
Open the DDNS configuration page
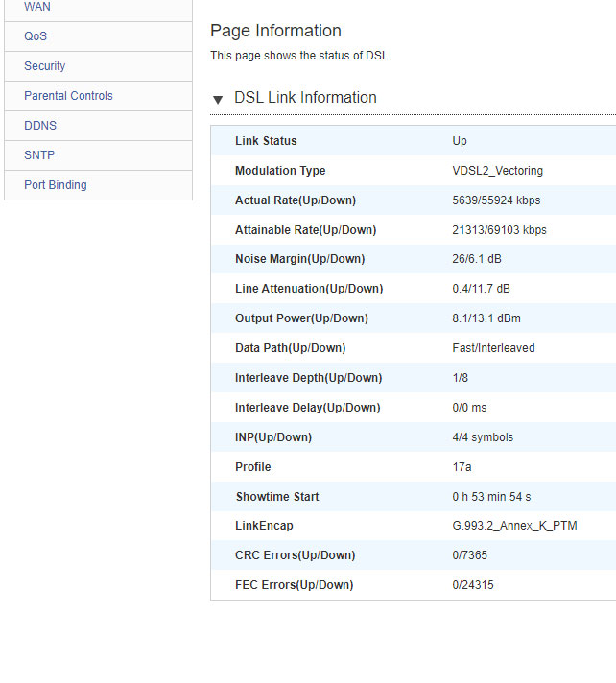tap(40, 126)
